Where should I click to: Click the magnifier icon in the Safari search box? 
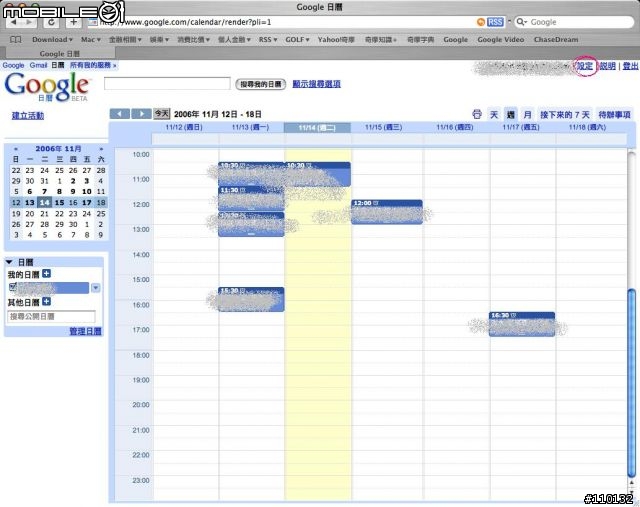[521, 22]
